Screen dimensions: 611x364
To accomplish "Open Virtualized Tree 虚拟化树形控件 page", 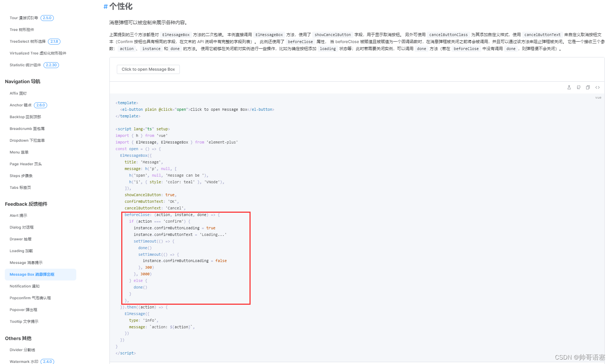I will click(x=38, y=53).
